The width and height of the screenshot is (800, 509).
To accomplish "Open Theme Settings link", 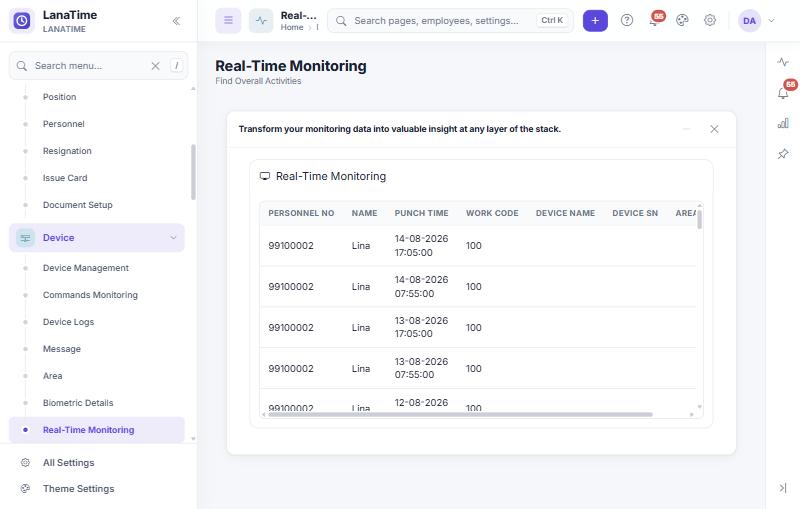I will (x=79, y=489).
